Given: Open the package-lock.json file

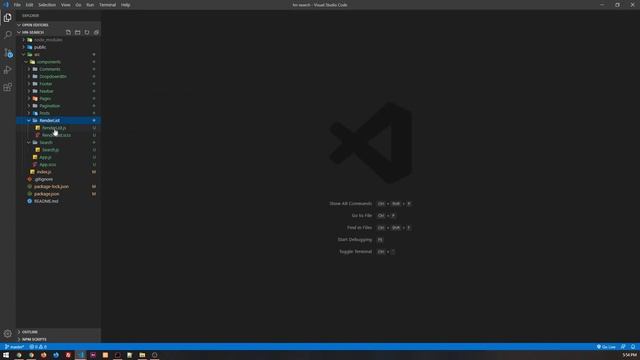Looking at the screenshot, I should [x=58, y=187].
